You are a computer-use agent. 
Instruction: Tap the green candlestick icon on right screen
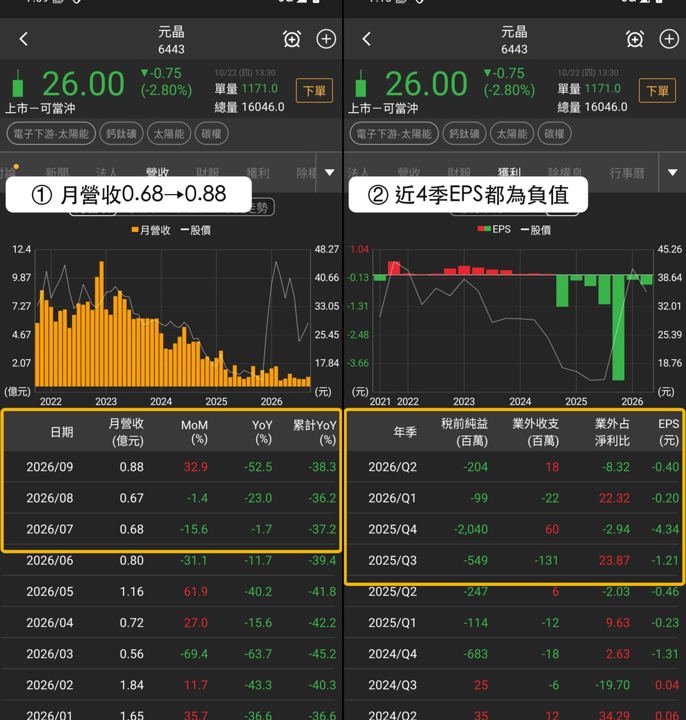click(361, 84)
